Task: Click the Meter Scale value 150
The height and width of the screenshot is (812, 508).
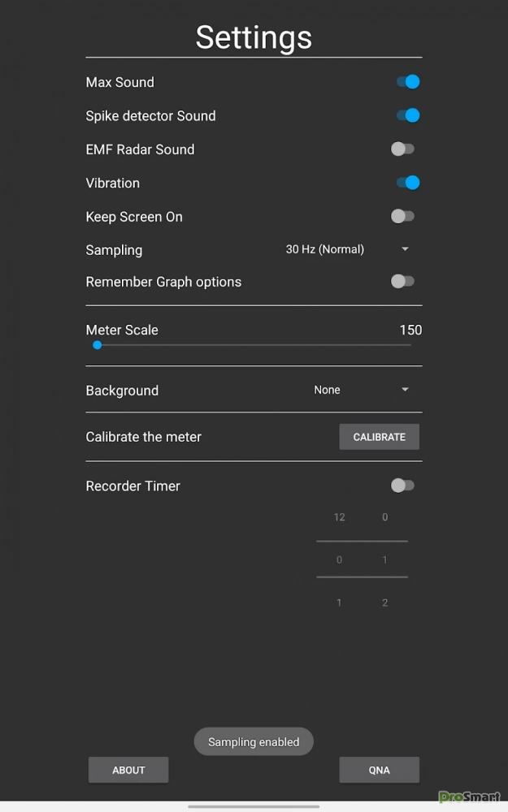Action: click(410, 330)
